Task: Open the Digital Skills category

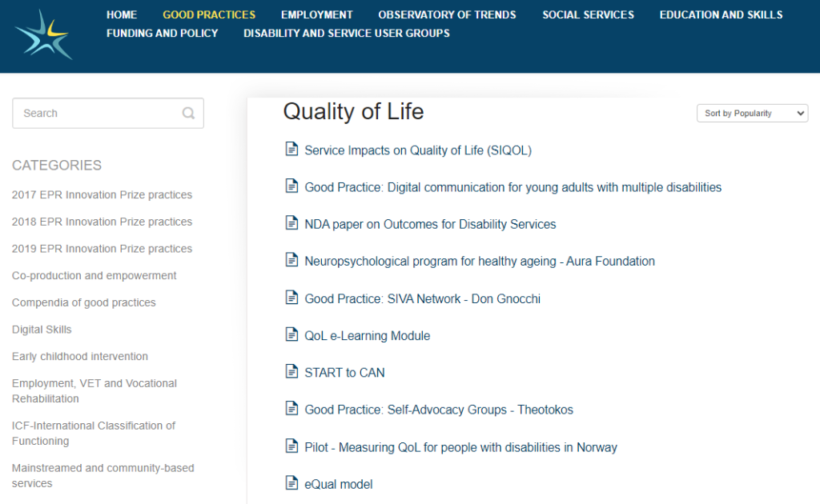Action: pos(42,330)
